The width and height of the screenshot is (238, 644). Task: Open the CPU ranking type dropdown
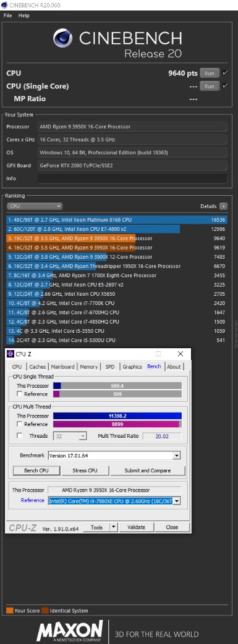[35, 206]
